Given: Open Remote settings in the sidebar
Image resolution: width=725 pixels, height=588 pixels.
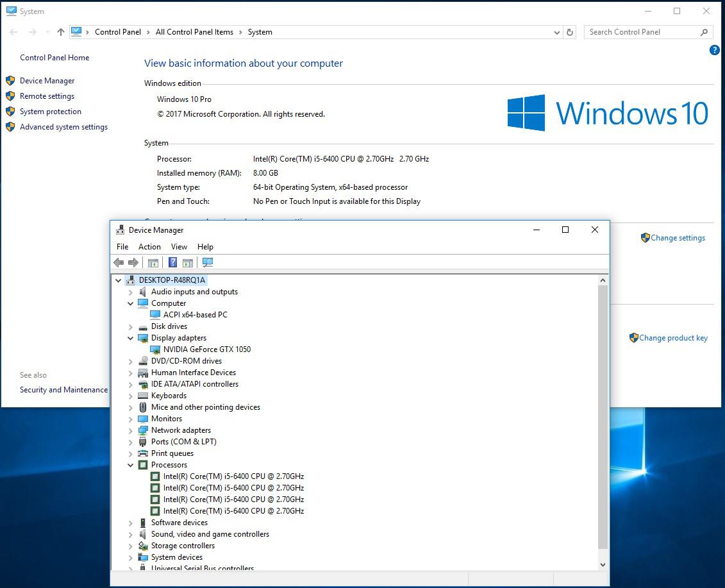Looking at the screenshot, I should coord(47,96).
